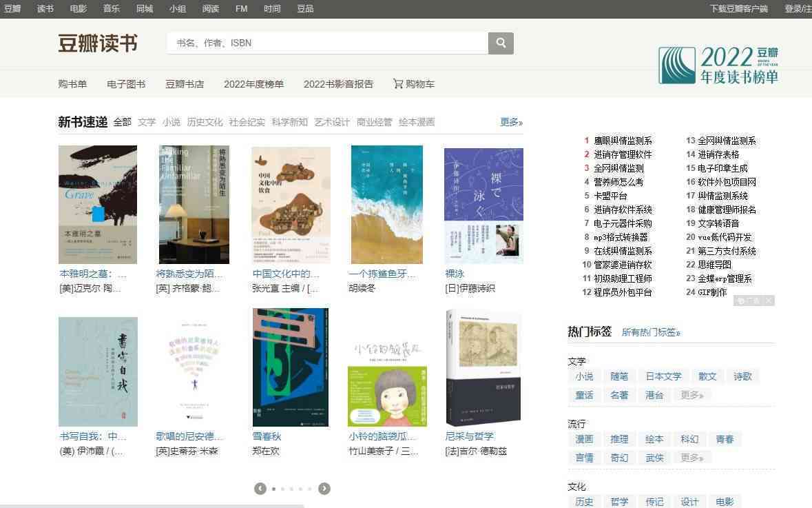812x508 pixels.
Task: Select the 全部 new books tab
Action: (x=122, y=122)
